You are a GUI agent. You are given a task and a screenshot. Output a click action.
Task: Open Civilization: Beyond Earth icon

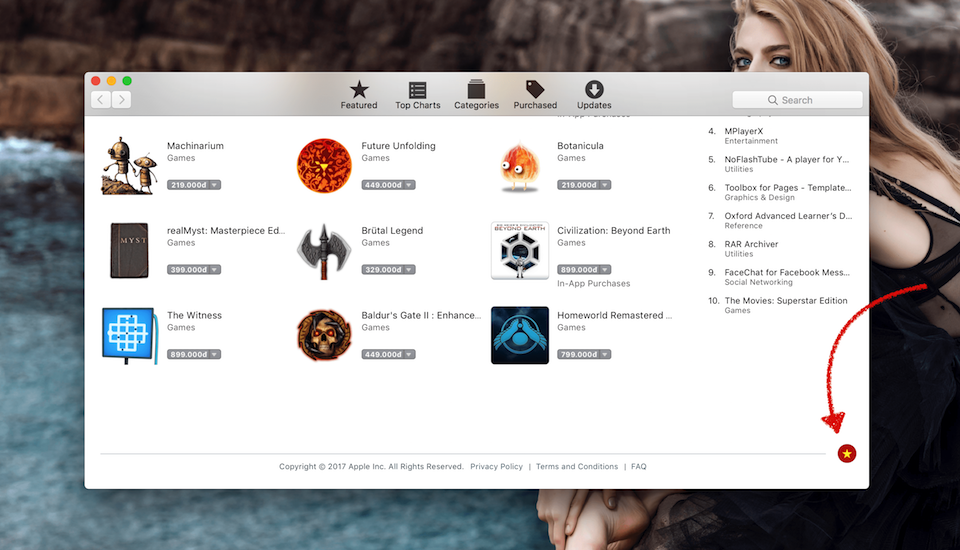point(520,251)
